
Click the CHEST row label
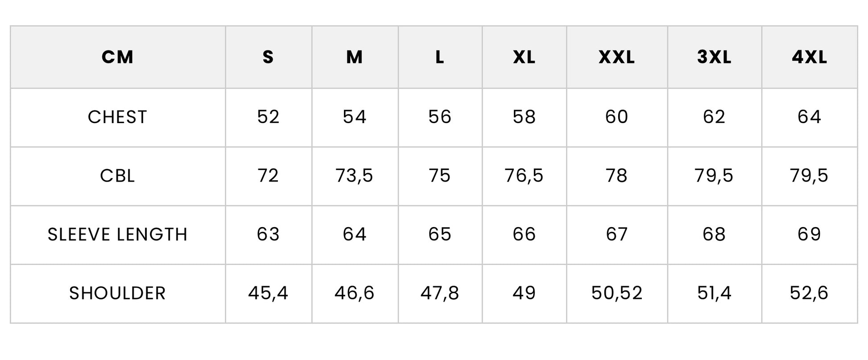117,117
